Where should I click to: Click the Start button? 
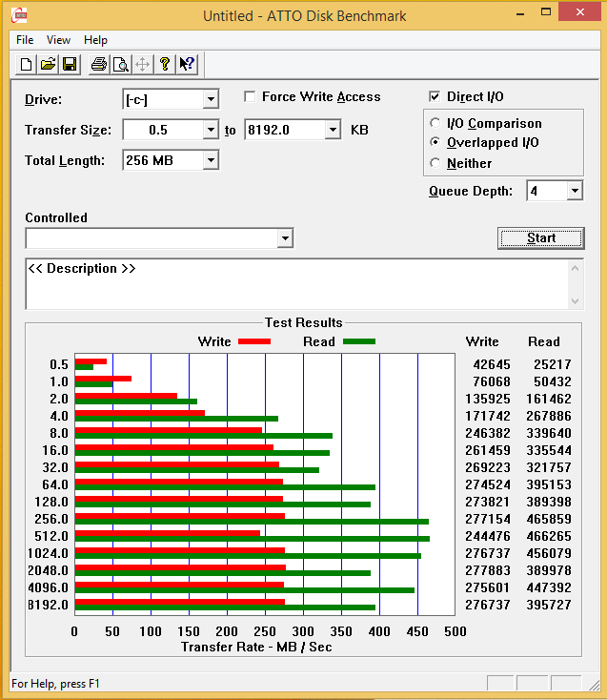541,238
